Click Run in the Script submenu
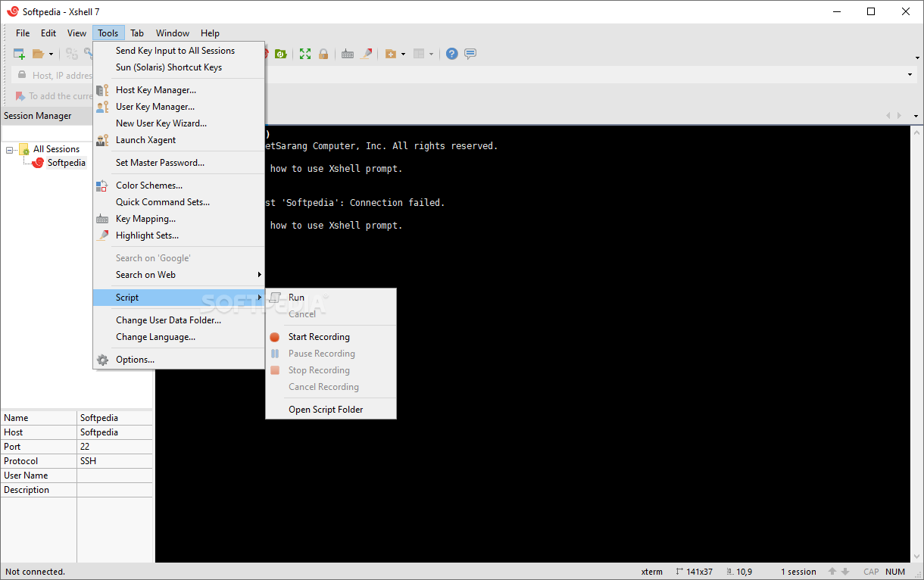Screen dimensions: 924x580 (x=331, y=298)
